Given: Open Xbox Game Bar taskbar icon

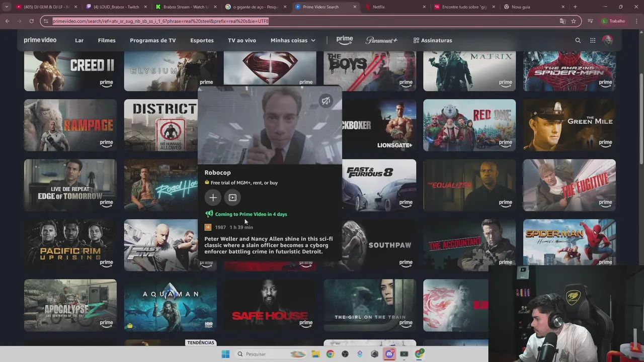Looking at the screenshot, I should (404, 354).
